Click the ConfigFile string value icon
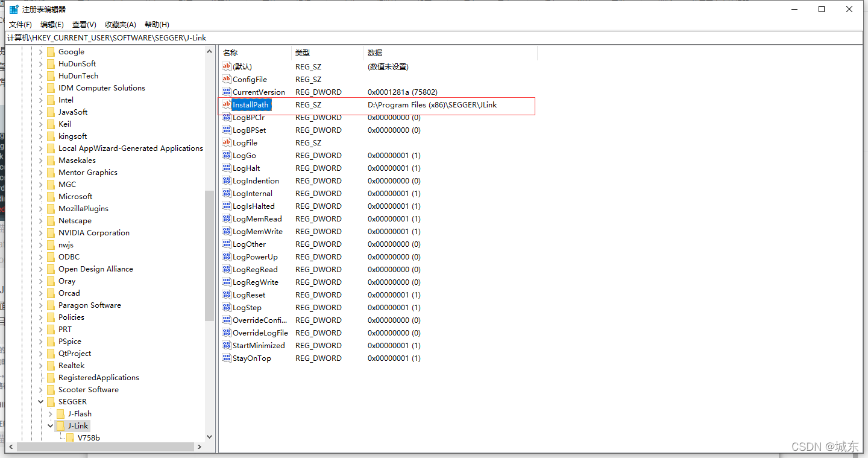 pos(227,79)
